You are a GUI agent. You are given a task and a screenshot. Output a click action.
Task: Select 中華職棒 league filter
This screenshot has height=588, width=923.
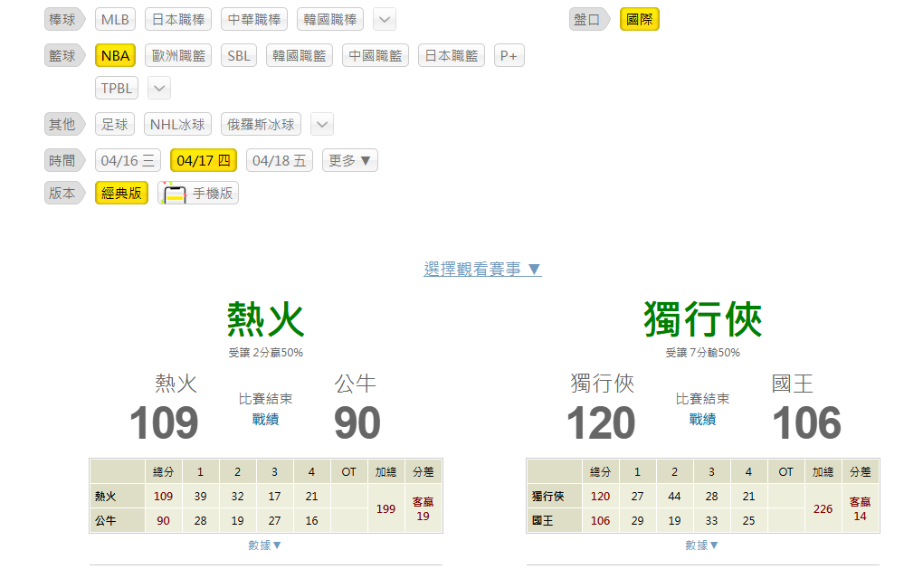point(254,19)
